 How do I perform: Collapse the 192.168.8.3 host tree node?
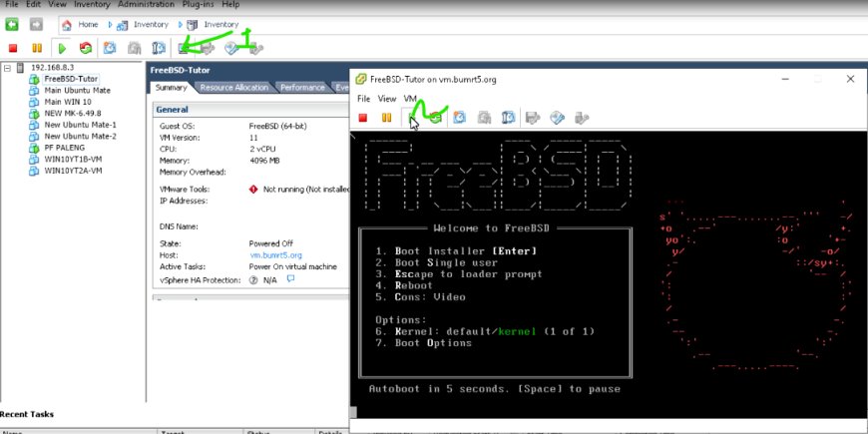[x=7, y=68]
